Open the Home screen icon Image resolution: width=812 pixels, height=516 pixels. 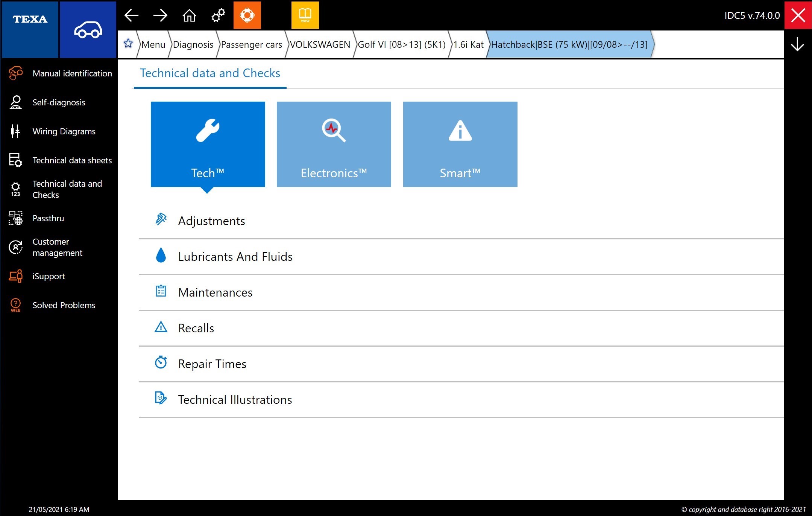(189, 15)
